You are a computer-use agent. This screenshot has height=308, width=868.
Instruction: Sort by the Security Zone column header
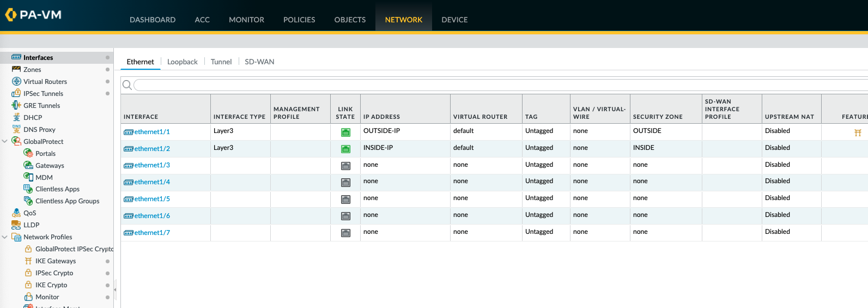point(658,117)
